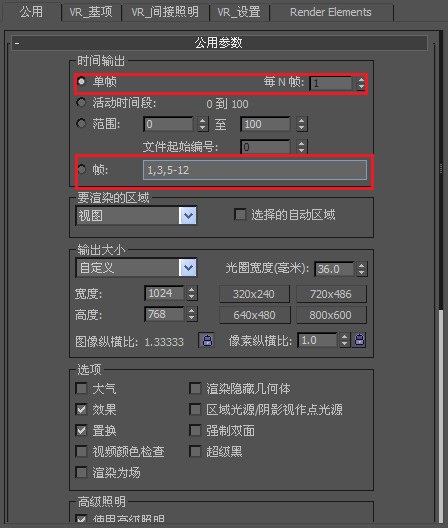The height and width of the screenshot is (528, 448).
Task: Toggle the 图像纵横比 lock icon
Action: coord(207,340)
